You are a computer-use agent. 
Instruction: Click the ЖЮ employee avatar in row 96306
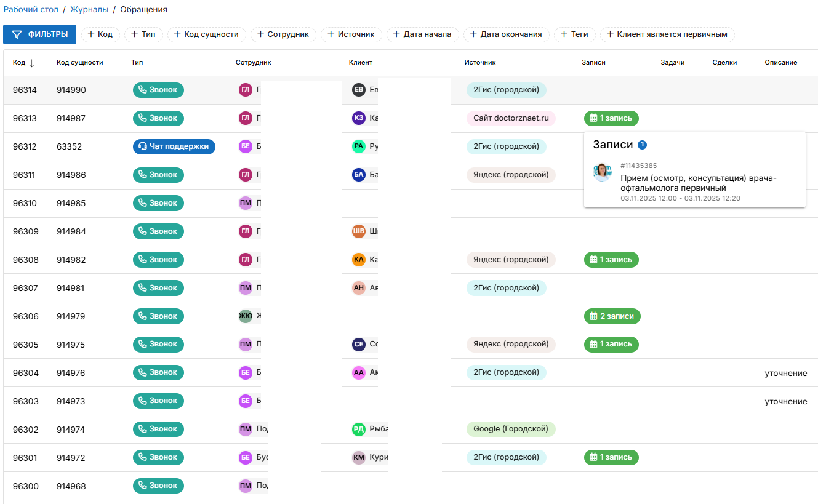coord(245,316)
